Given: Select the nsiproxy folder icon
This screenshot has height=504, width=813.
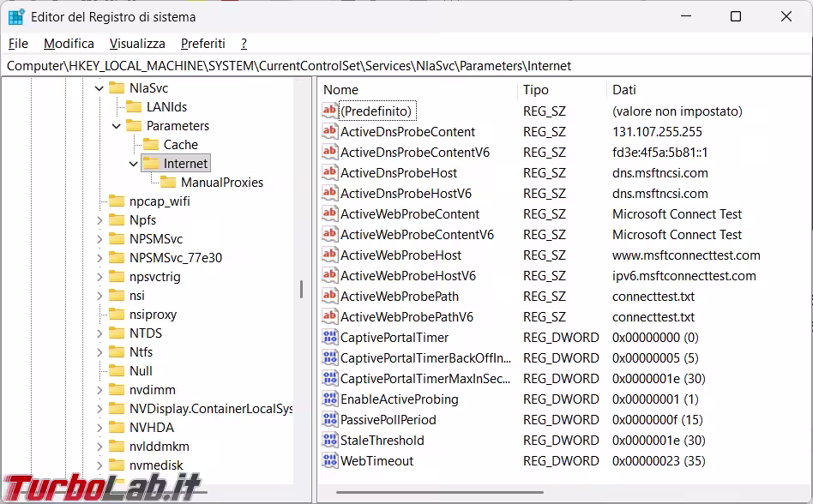Looking at the screenshot, I should (117, 315).
